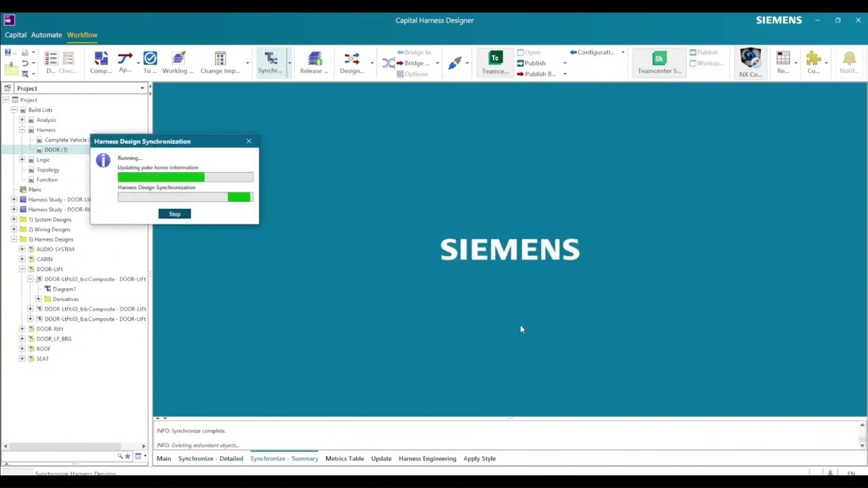This screenshot has width=868, height=488.
Task: Launch the NX Connect icon
Action: (x=750, y=59)
